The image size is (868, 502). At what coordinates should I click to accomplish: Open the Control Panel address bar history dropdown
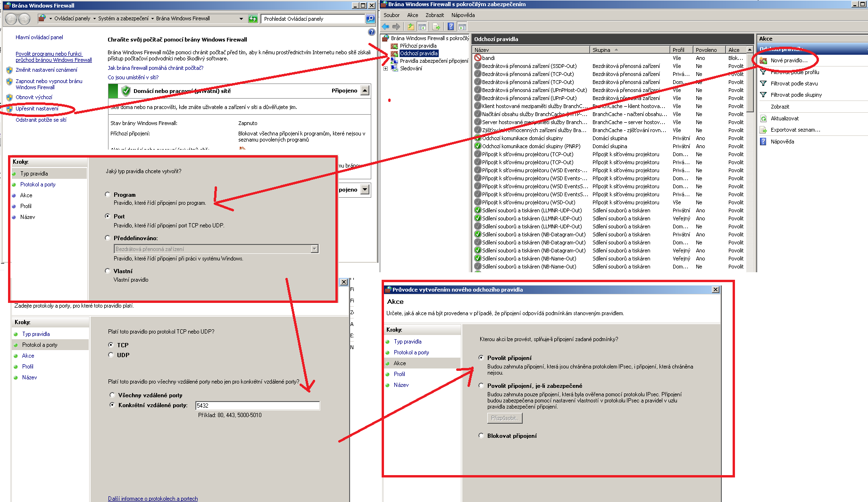241,19
